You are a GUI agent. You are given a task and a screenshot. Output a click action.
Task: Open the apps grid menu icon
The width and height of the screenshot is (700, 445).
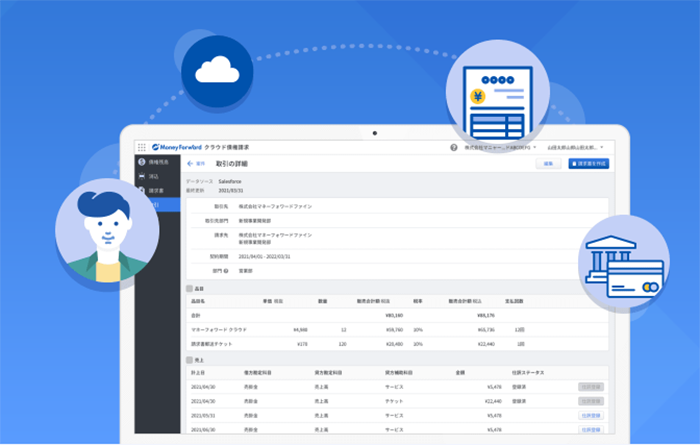pyautogui.click(x=142, y=147)
